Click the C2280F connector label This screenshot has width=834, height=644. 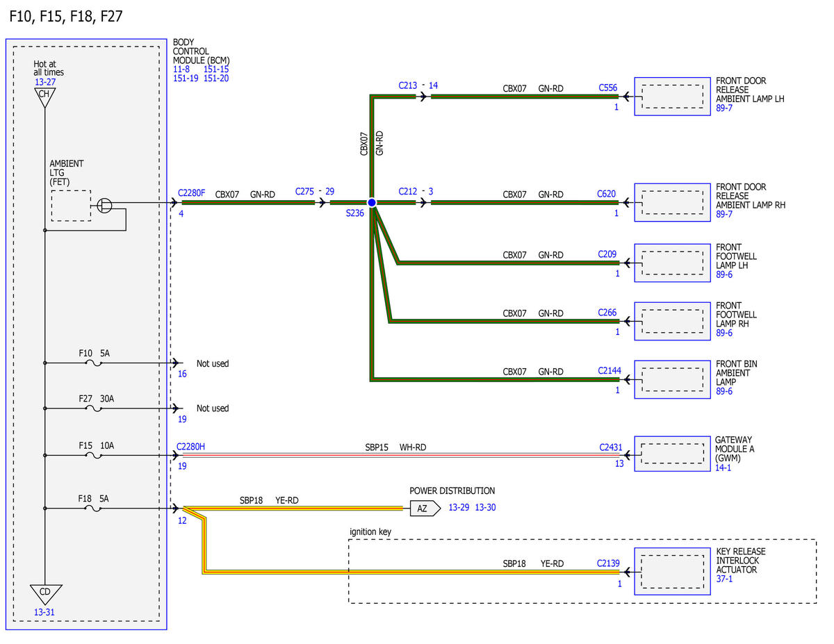click(192, 192)
